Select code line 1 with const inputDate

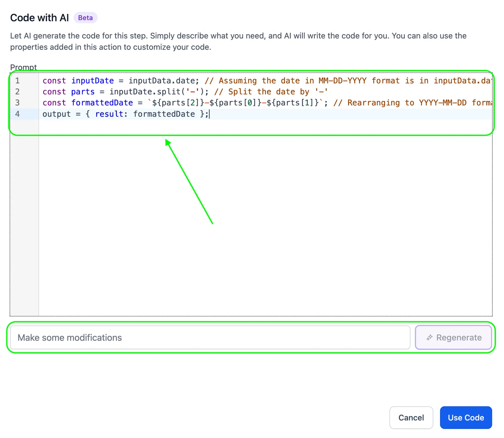pos(266,81)
